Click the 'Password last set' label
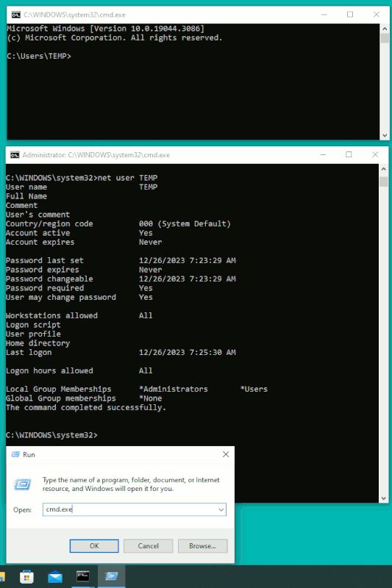392x588 pixels. pos(45,261)
